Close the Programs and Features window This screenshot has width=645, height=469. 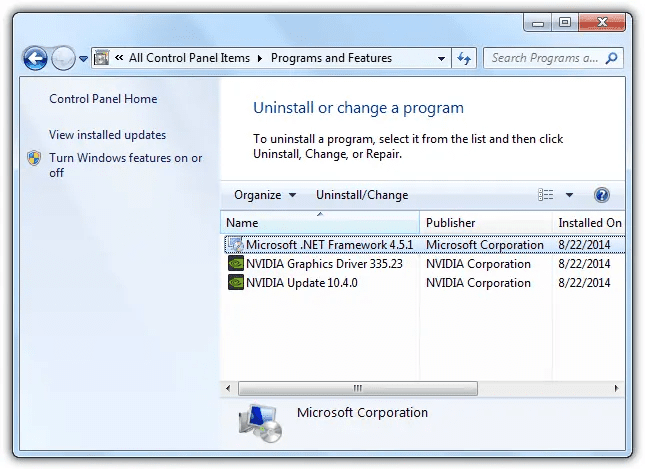click(x=602, y=22)
